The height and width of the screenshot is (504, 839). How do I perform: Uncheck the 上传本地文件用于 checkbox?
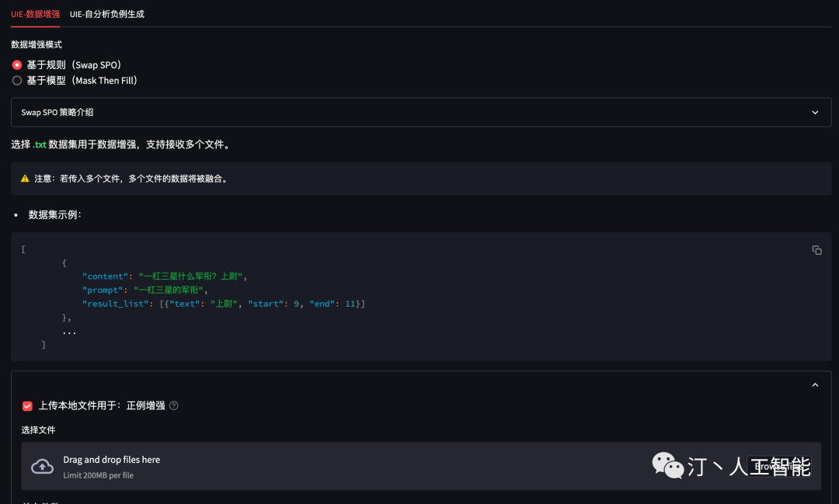tap(27, 405)
